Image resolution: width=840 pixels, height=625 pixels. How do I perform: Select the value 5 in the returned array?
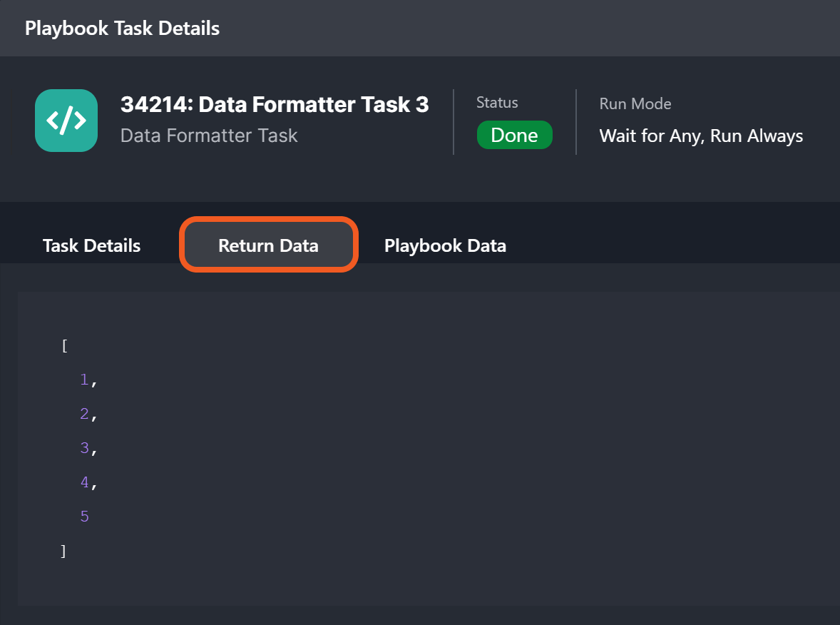click(x=84, y=517)
